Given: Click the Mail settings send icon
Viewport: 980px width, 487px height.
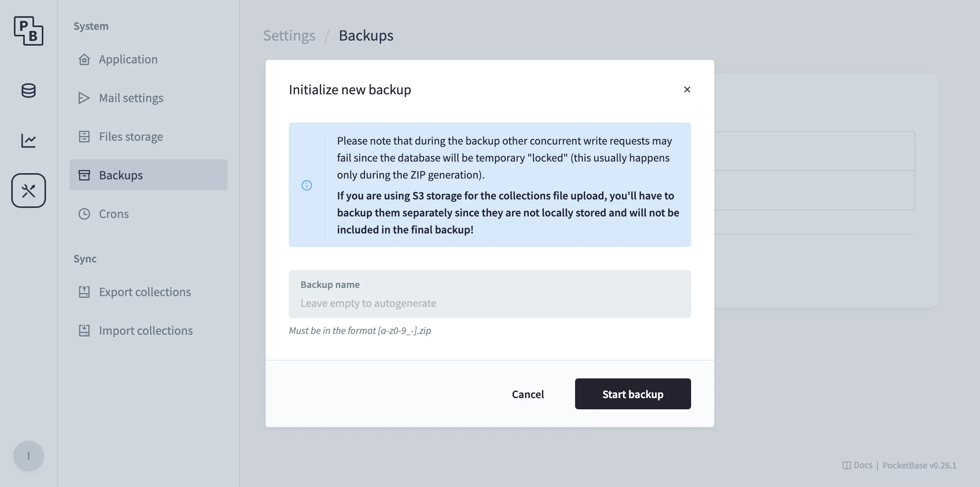Looking at the screenshot, I should coord(84,98).
